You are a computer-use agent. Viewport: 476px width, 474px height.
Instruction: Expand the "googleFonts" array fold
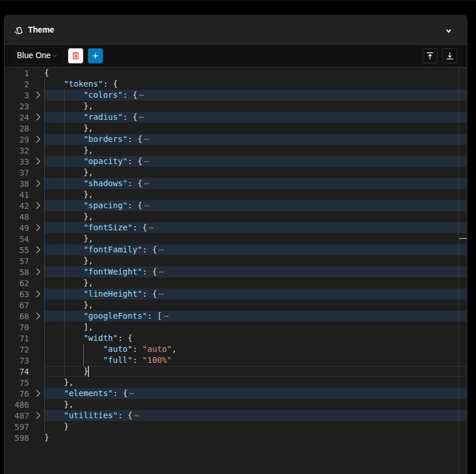(x=38, y=316)
